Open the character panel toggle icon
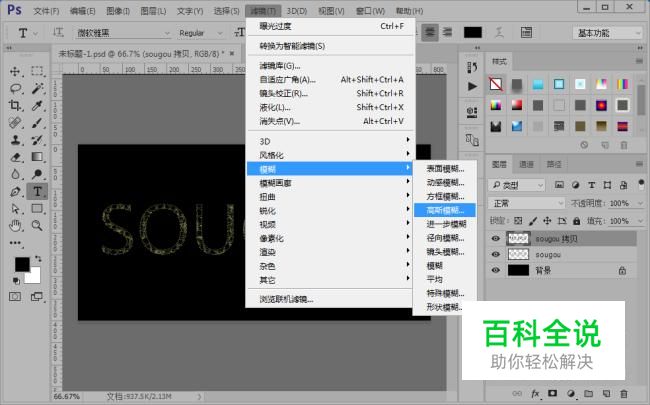The image size is (650, 405). point(526,32)
